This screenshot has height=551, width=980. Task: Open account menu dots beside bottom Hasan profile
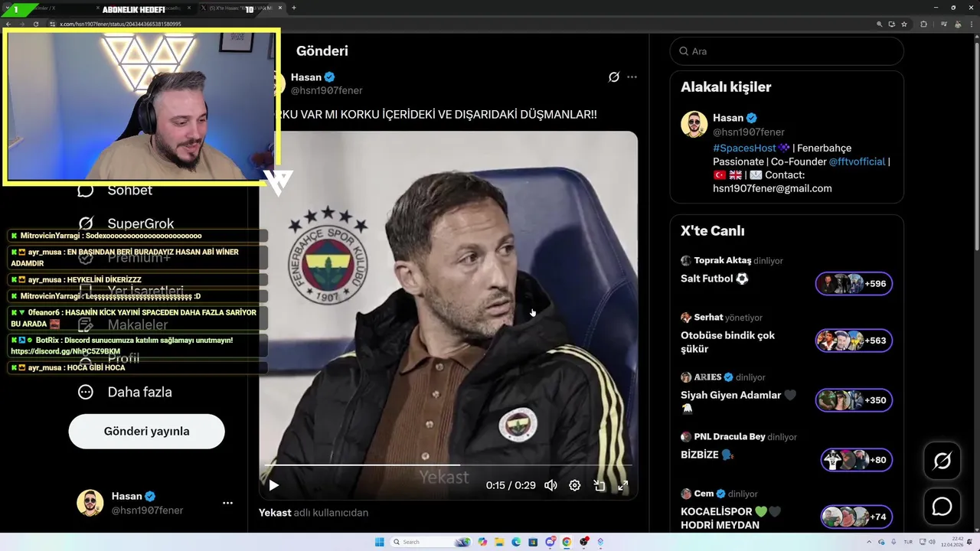(227, 503)
